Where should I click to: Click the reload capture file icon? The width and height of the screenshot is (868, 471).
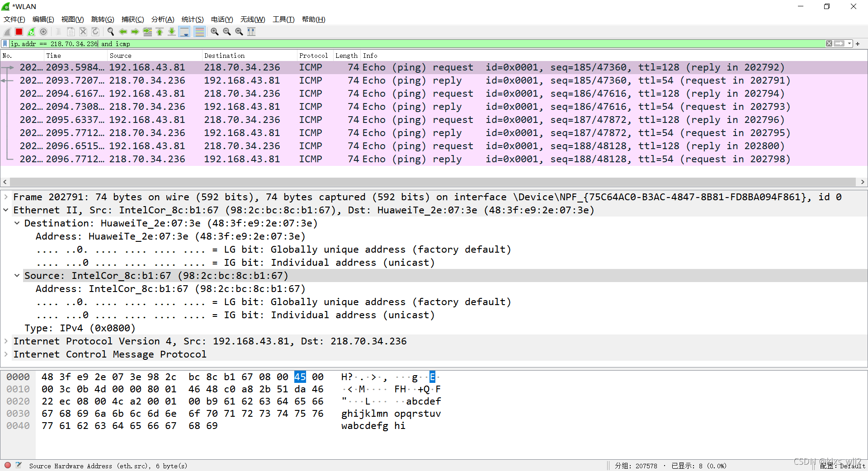coord(95,32)
